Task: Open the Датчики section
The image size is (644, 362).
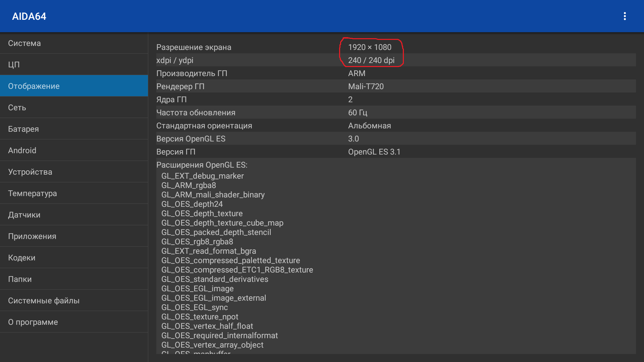Action: coord(74,215)
